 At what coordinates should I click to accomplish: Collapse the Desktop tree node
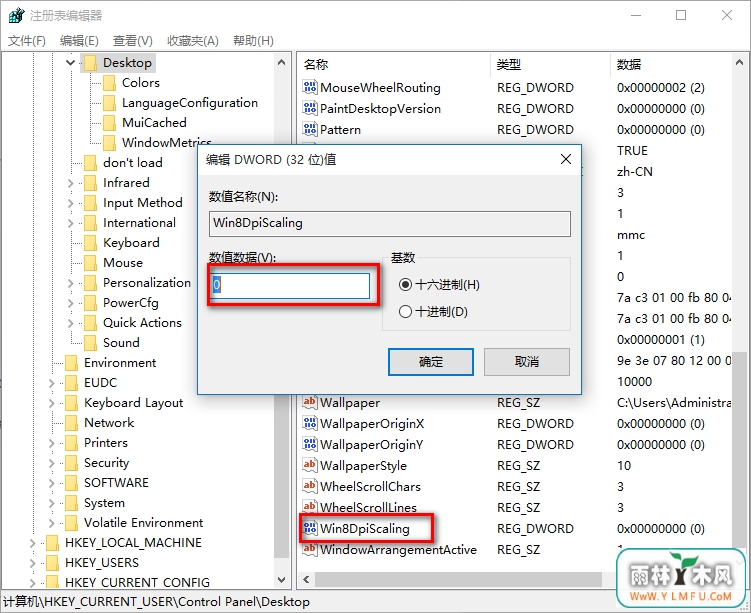tap(70, 63)
